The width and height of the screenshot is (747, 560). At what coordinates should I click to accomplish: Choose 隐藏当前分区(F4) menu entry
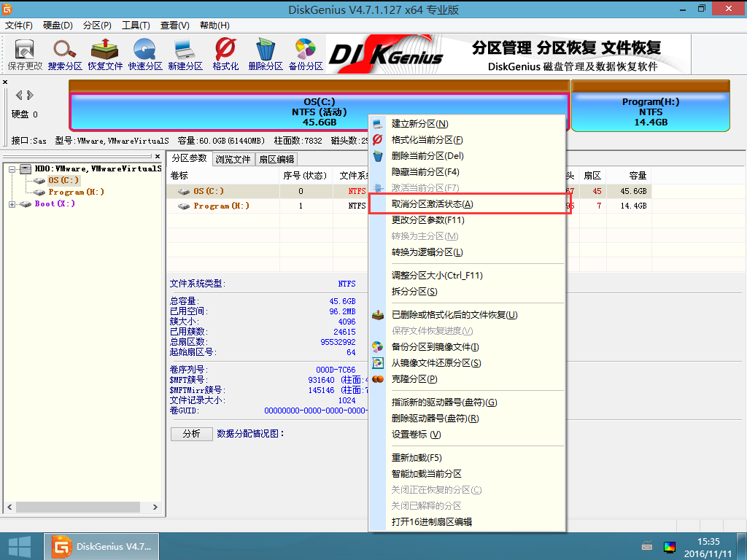468,172
